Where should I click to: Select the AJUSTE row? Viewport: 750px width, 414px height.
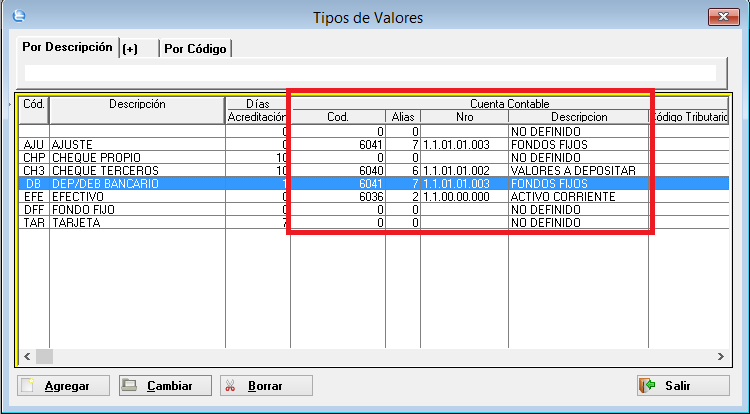[x=134, y=145]
